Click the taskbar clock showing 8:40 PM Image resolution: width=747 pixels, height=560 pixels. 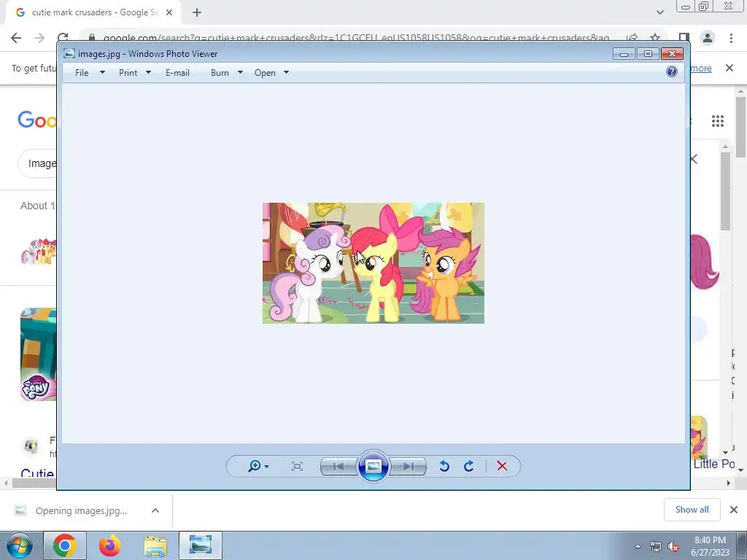(x=710, y=546)
